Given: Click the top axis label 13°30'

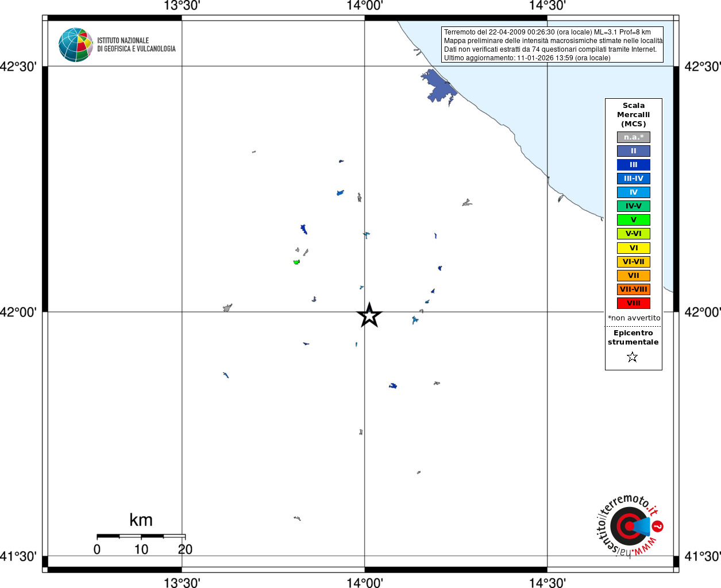Looking at the screenshot, I should pos(182,6).
